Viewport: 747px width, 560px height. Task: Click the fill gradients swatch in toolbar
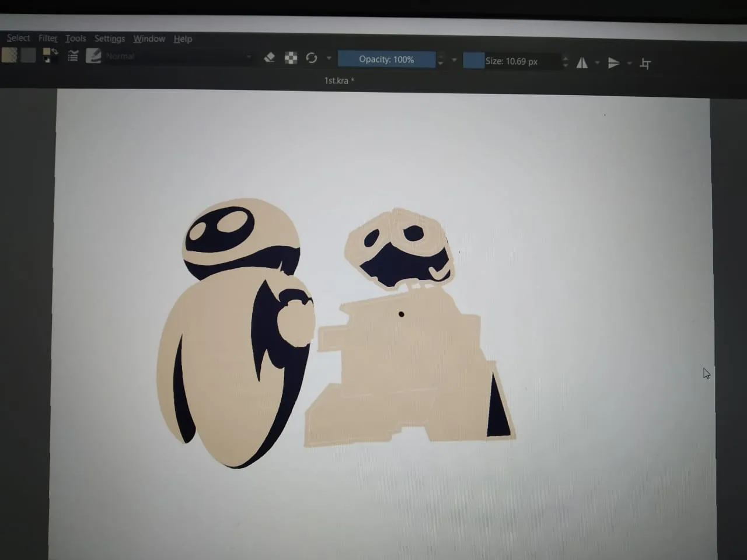tap(9, 55)
